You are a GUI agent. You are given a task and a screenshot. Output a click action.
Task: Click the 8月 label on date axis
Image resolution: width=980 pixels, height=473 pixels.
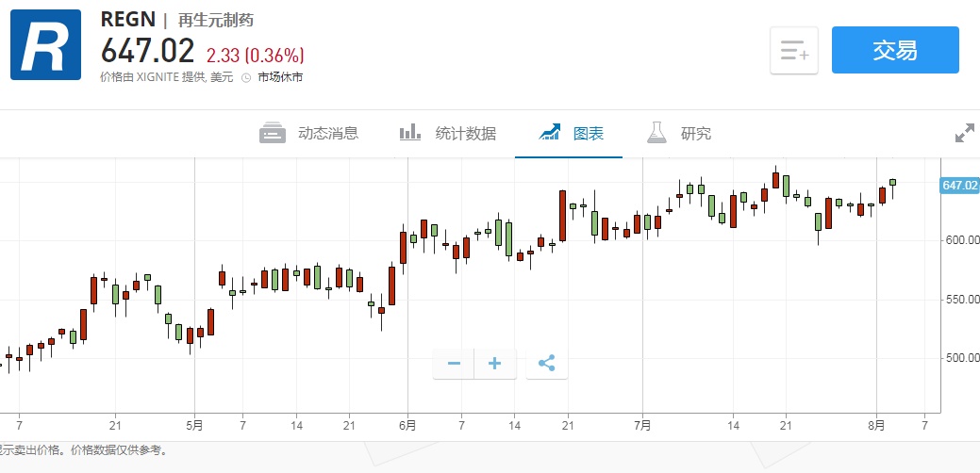tap(877, 425)
